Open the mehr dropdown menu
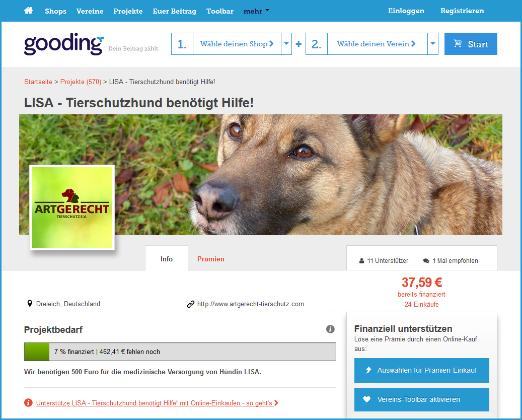 coord(256,11)
